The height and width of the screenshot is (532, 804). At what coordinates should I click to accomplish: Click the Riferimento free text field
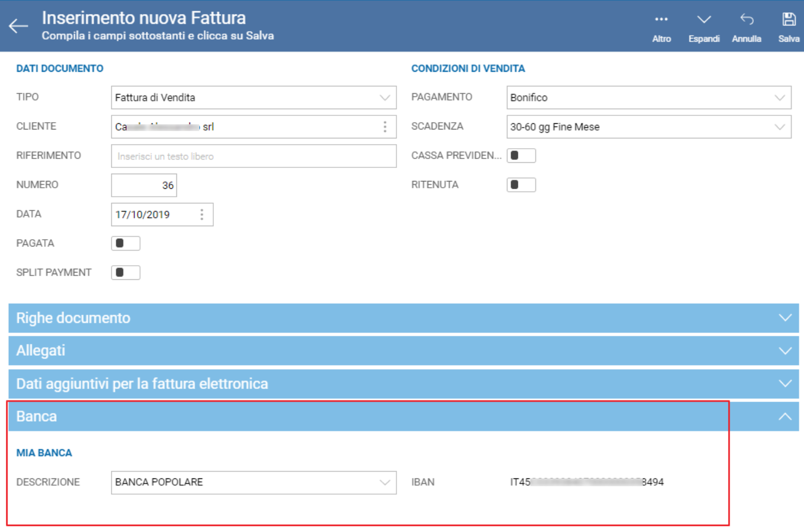(x=253, y=156)
